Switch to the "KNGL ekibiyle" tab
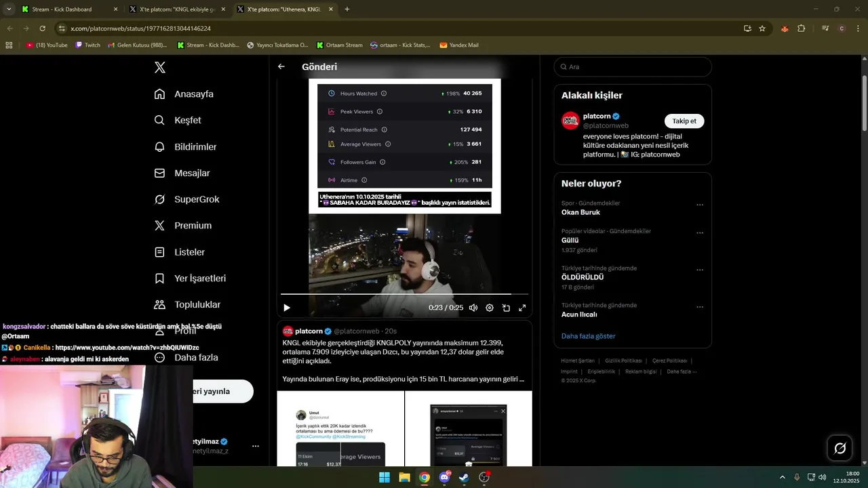Screen dimensions: 868x488 [x=178, y=9]
